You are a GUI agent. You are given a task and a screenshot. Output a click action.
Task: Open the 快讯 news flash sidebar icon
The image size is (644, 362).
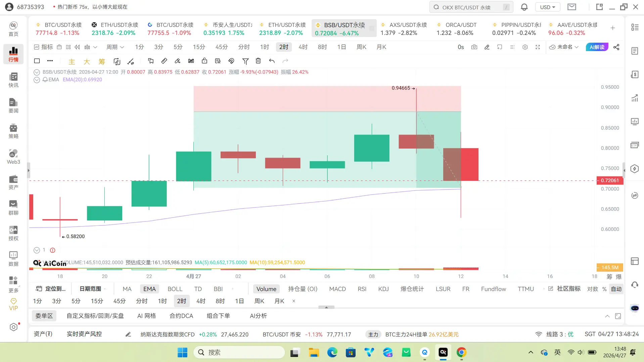coord(13,80)
